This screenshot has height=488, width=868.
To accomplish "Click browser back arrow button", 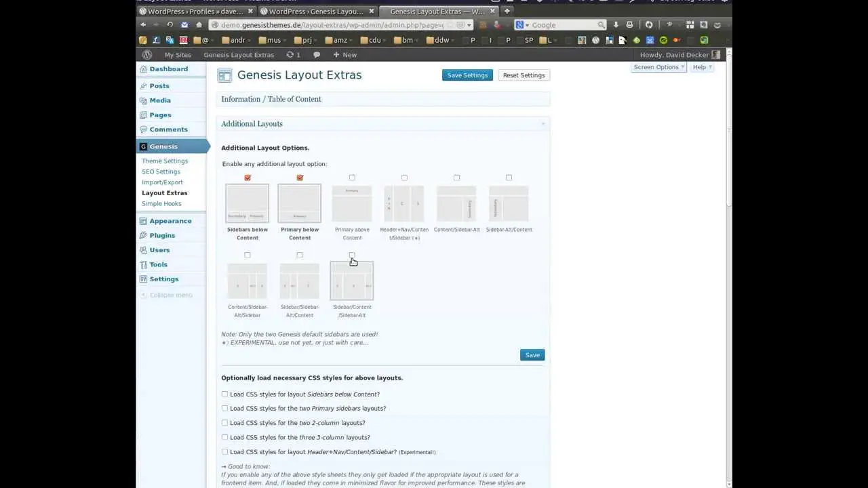I will coord(143,25).
